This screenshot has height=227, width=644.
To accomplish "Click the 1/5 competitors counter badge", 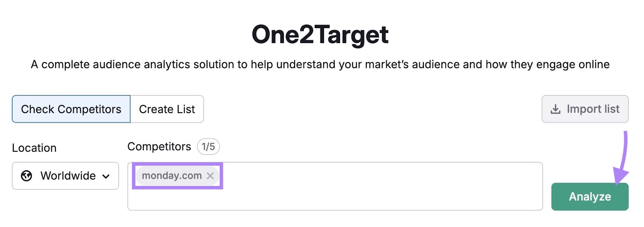I will click(208, 147).
